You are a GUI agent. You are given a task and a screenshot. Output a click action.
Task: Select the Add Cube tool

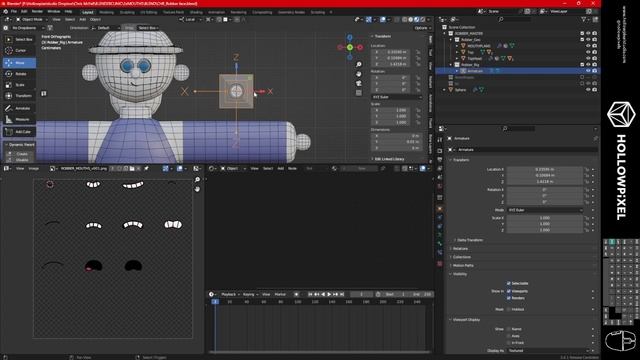[x=19, y=132]
